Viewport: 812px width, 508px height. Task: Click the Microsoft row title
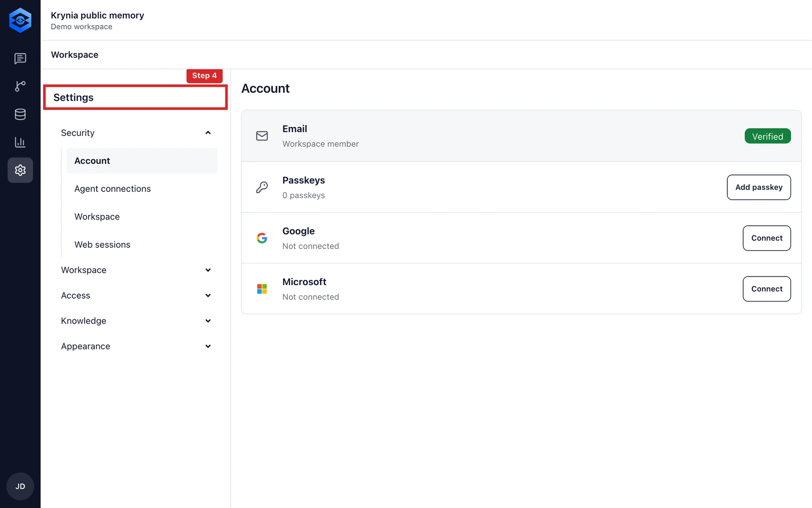click(x=304, y=282)
